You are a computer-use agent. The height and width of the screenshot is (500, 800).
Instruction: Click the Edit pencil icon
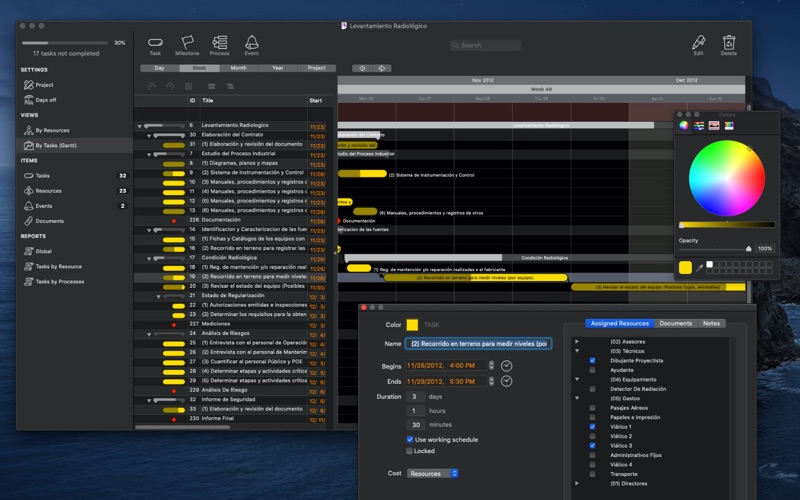click(x=698, y=45)
